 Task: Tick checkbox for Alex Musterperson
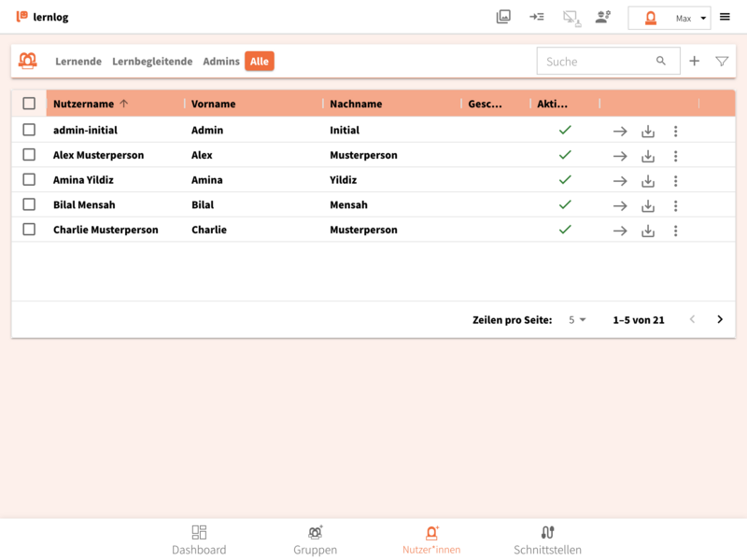29,155
